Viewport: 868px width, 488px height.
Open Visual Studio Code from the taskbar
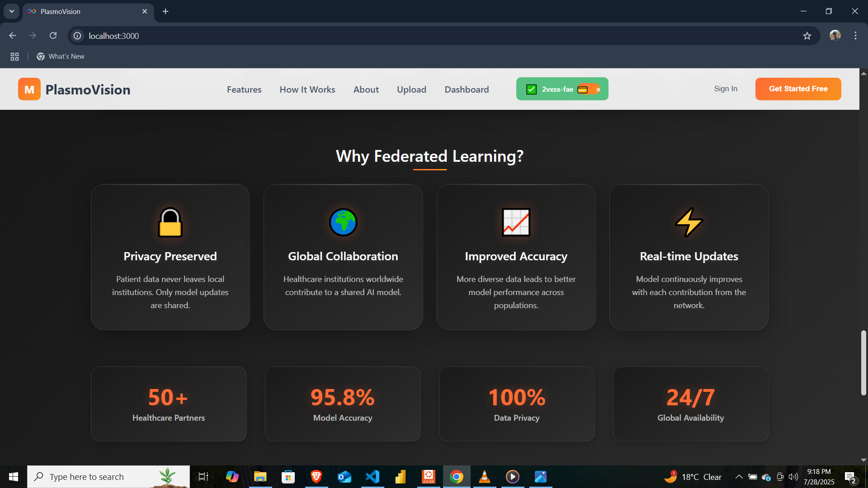[373, 477]
